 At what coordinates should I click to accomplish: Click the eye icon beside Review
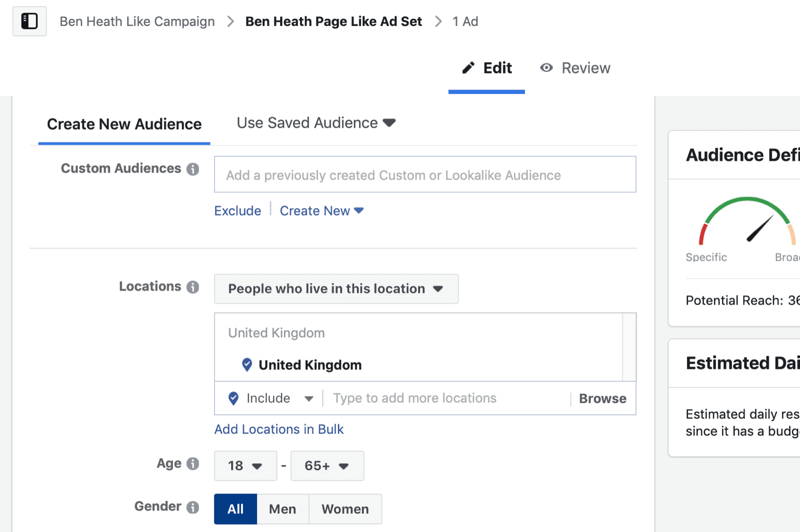point(546,68)
